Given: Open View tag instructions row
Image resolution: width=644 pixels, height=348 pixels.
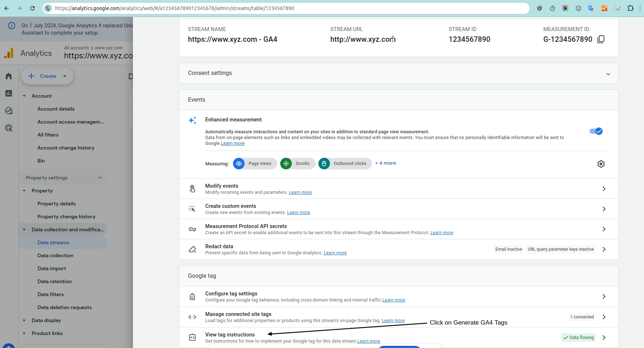Looking at the screenshot, I should click(396, 338).
